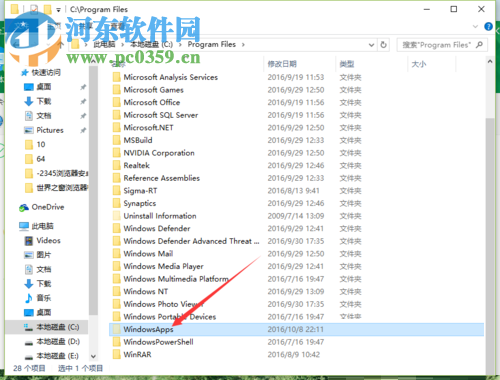Click the search magnifier icon
Screen dimensions: 500x380
pyautogui.click(x=479, y=45)
